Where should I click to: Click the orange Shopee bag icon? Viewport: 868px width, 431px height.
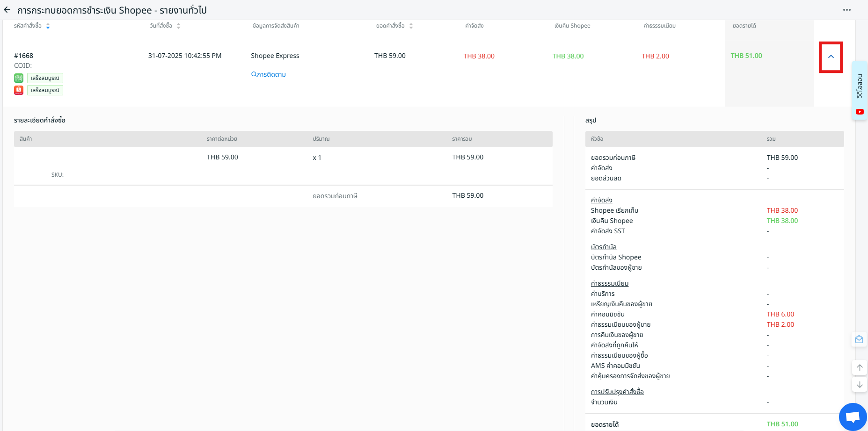coord(19,90)
